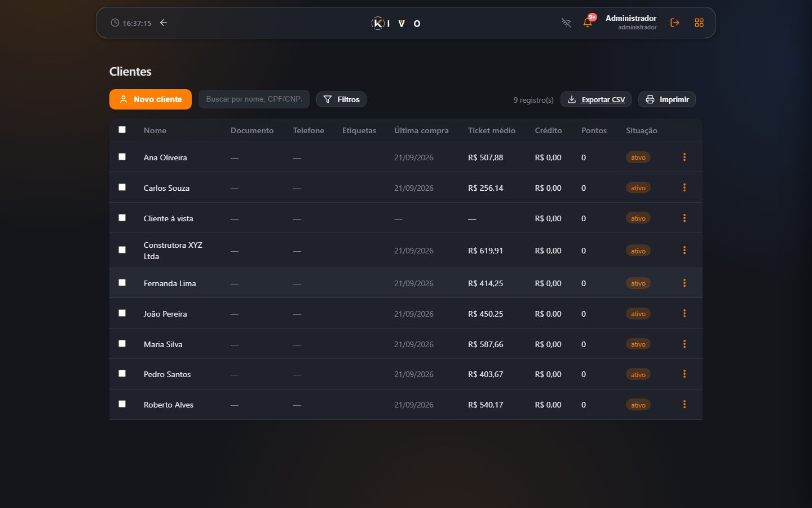Click the ativo badge for João Pereira

(x=638, y=314)
